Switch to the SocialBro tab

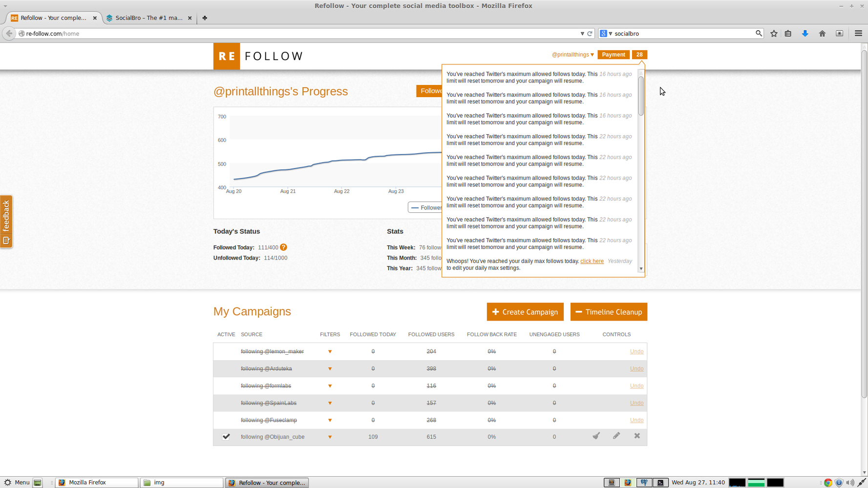pyautogui.click(x=148, y=18)
